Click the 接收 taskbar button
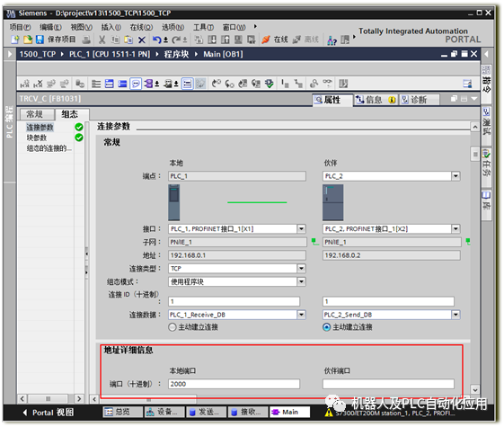The width and height of the screenshot is (504, 427). [x=248, y=413]
